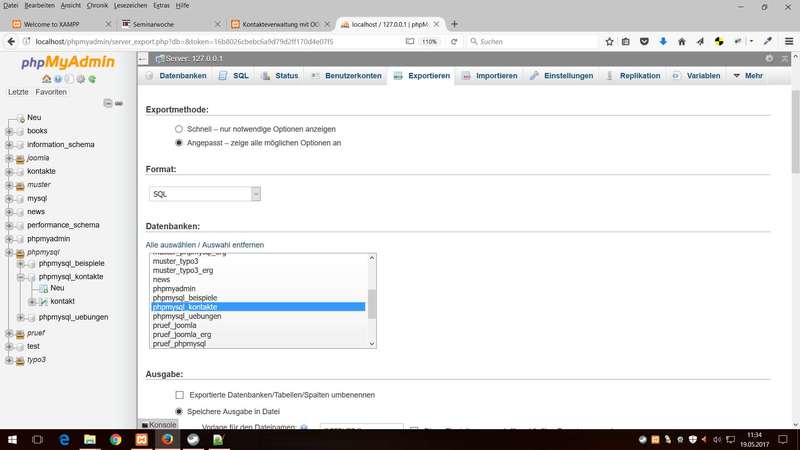
Task: Open Bearbeiten menu in Firefox
Action: [39, 5]
